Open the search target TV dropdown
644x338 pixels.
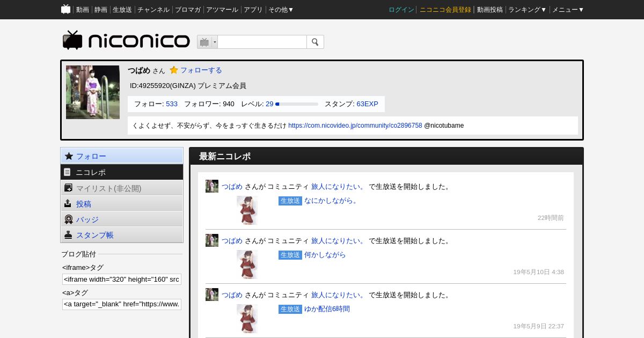[207, 42]
